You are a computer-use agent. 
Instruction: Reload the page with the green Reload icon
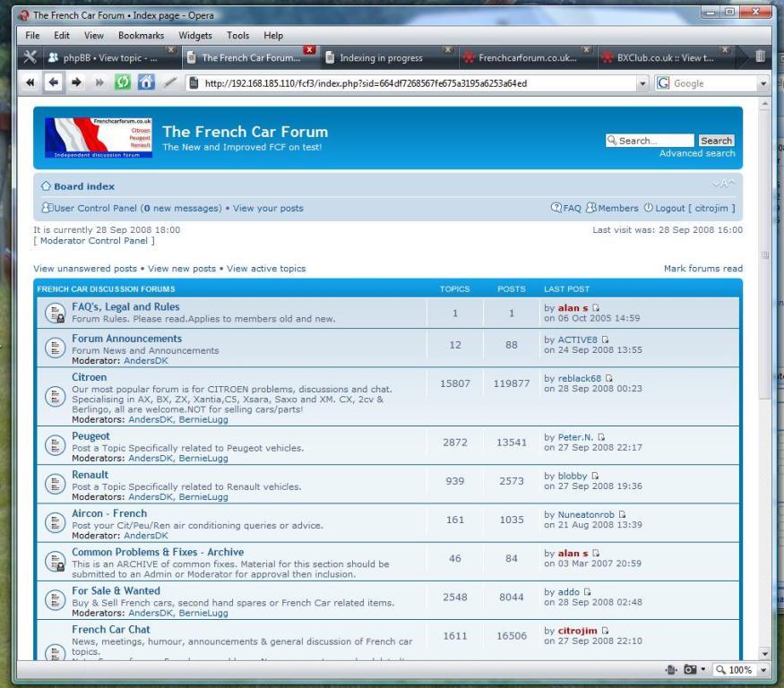coord(123,82)
